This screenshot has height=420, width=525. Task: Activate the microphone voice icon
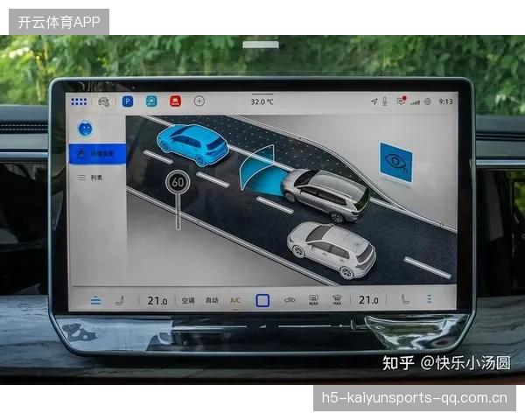[385, 101]
